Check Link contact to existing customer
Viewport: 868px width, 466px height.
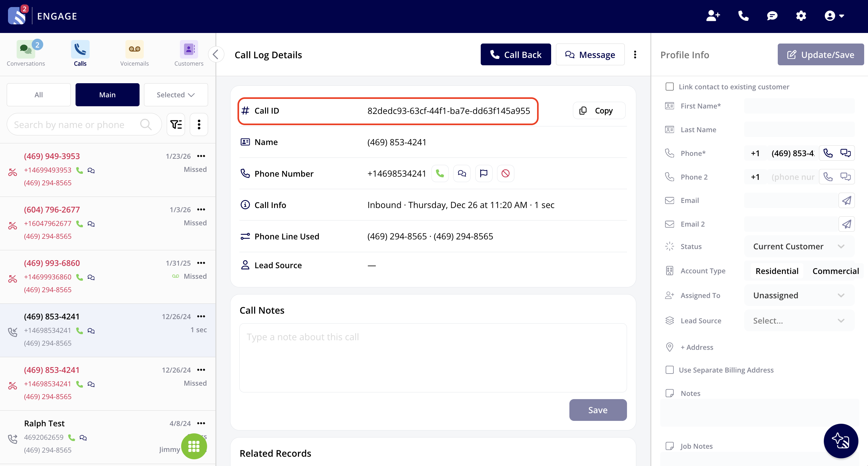tap(670, 87)
